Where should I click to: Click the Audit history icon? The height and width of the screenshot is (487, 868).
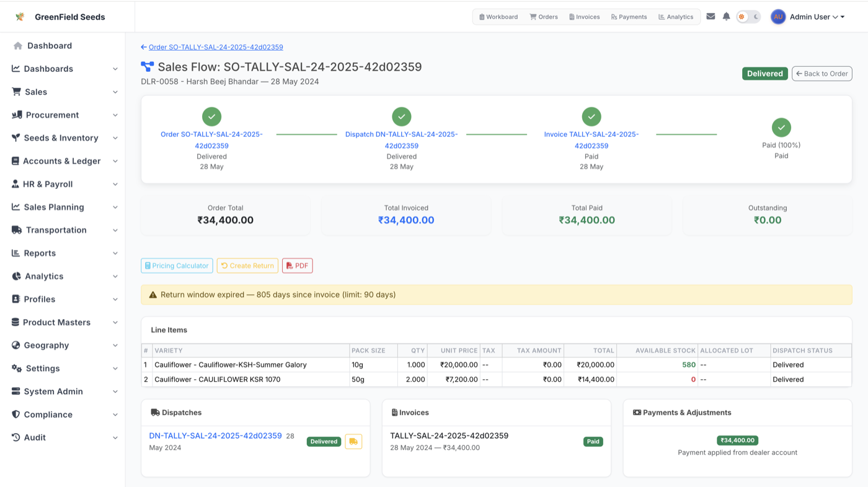(x=16, y=437)
